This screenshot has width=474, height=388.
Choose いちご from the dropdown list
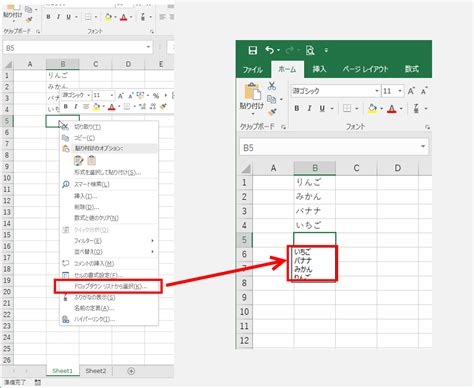pos(302,252)
